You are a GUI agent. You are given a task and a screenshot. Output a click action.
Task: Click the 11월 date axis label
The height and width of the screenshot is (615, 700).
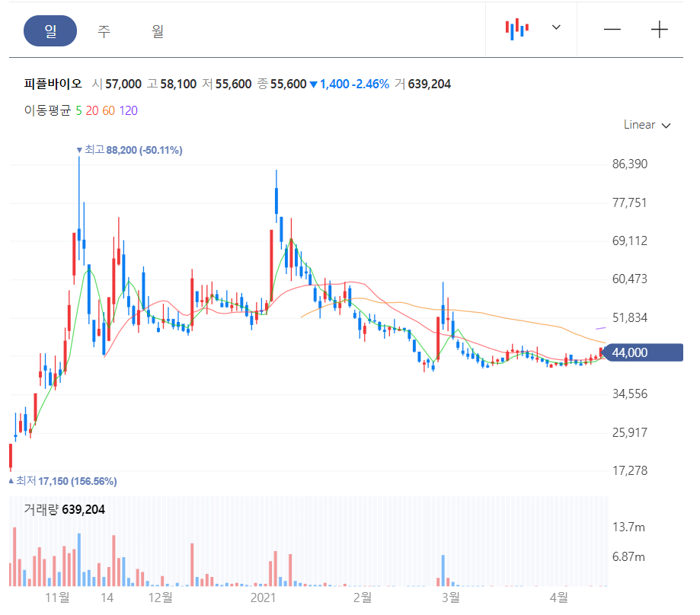(x=57, y=597)
